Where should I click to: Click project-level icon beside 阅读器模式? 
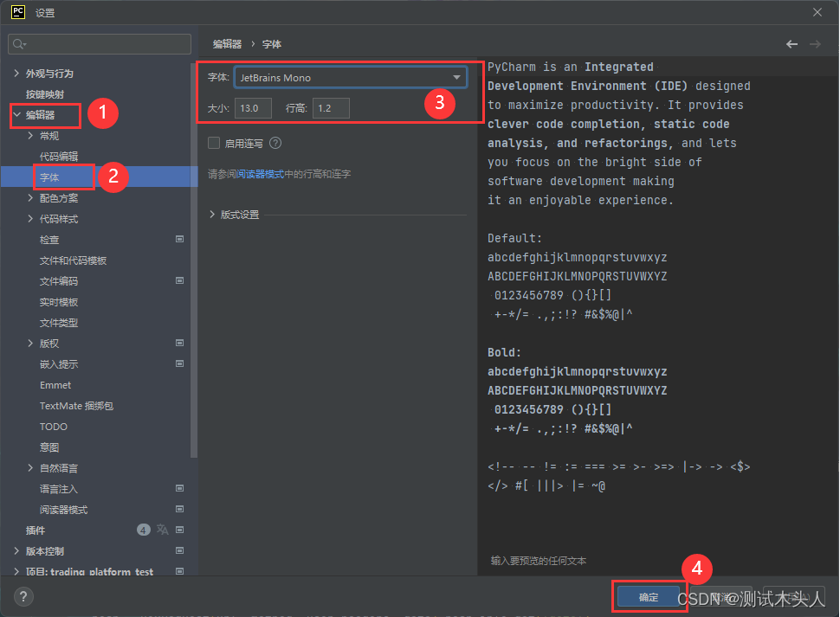[180, 509]
